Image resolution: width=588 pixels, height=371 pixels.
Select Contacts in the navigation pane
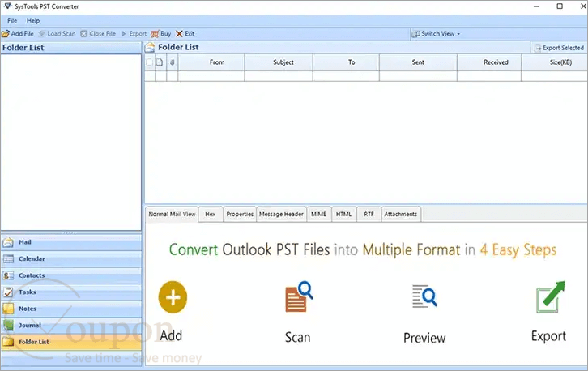coord(71,275)
